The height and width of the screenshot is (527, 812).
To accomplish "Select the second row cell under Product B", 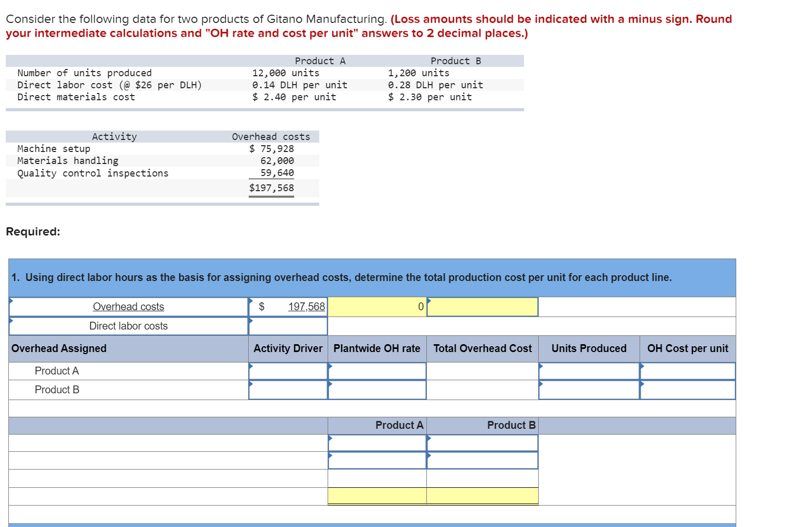I will [x=482, y=460].
